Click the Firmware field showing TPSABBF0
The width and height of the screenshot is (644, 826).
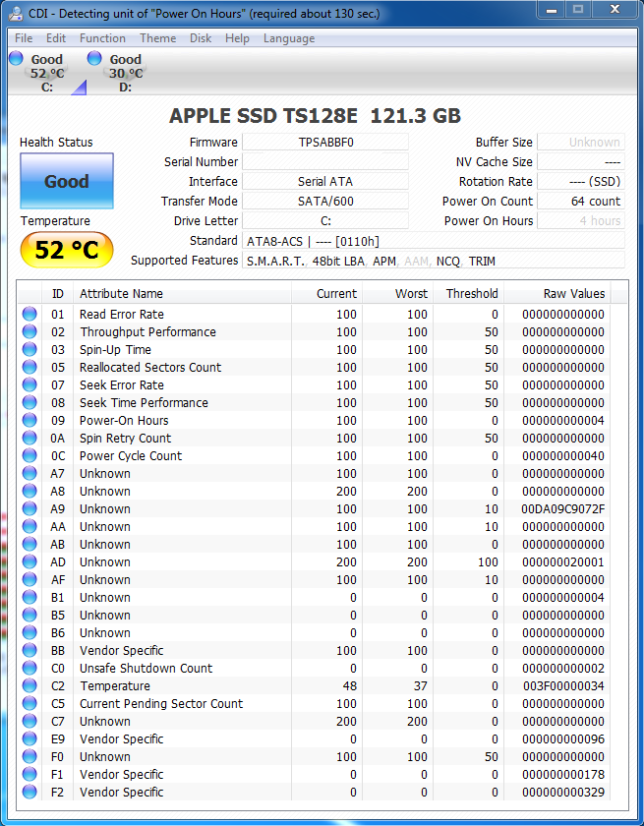pos(324,143)
